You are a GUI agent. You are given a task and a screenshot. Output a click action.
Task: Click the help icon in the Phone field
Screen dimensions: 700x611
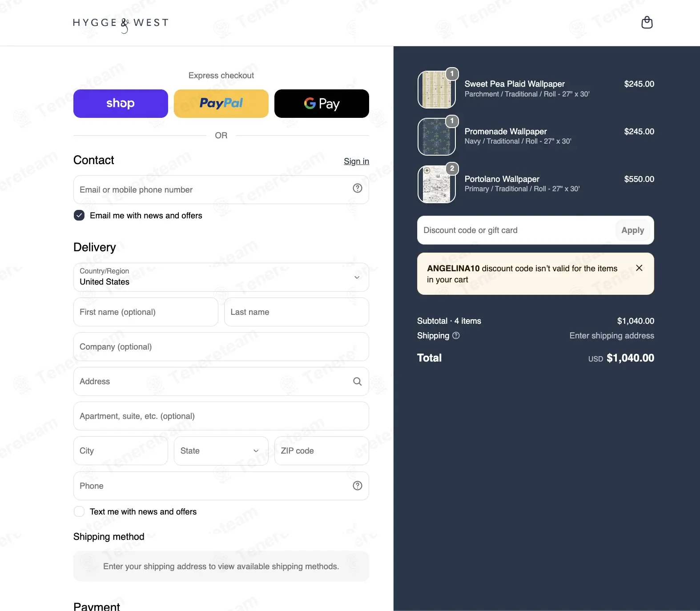(x=357, y=486)
